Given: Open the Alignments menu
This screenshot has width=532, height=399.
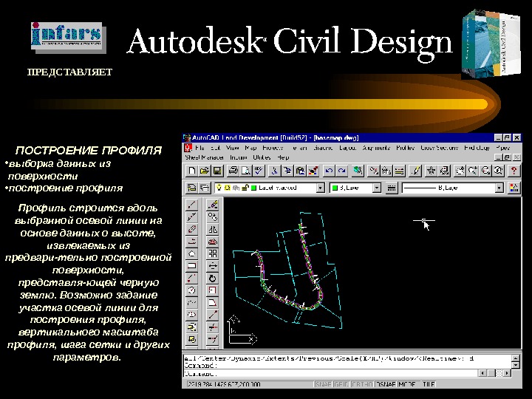Looking at the screenshot, I should [x=376, y=148].
